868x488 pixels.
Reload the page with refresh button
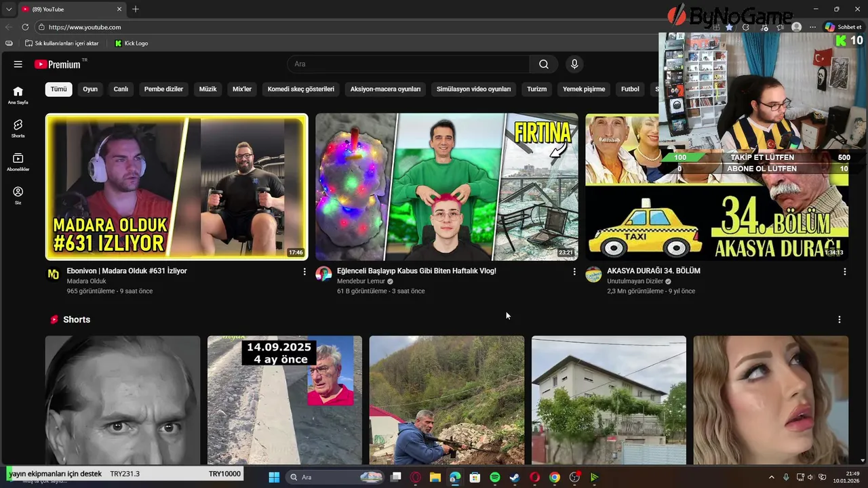pyautogui.click(x=25, y=27)
